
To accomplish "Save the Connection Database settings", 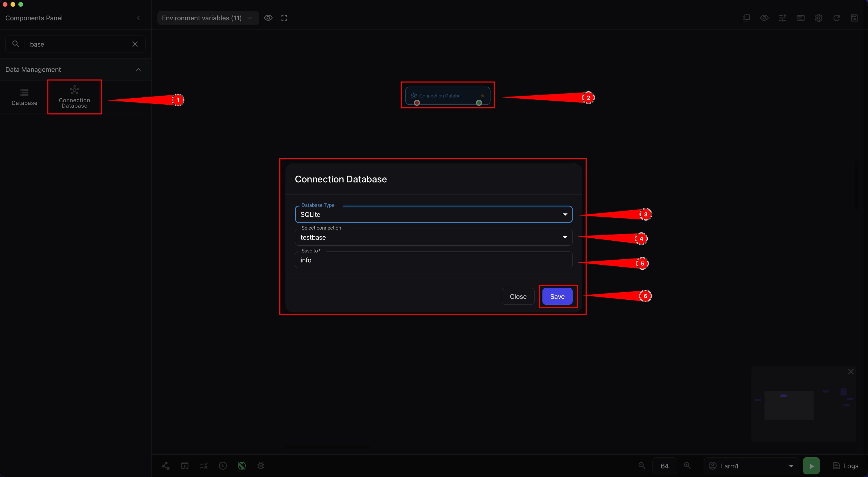I will (557, 296).
